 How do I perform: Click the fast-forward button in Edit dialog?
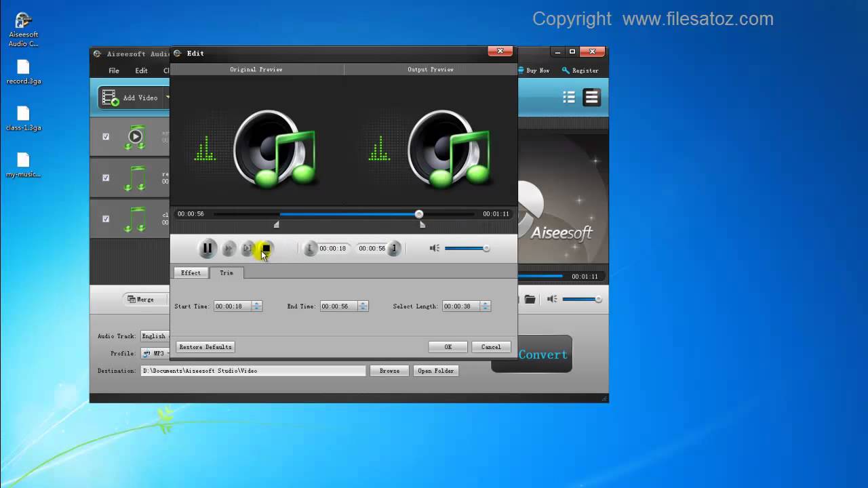tap(229, 249)
